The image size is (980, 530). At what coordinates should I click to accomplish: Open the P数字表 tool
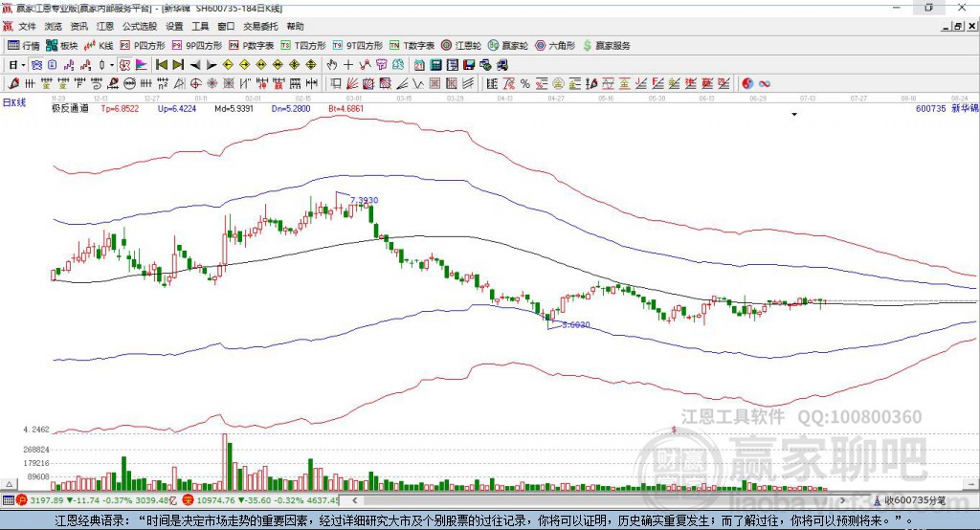coord(252,46)
